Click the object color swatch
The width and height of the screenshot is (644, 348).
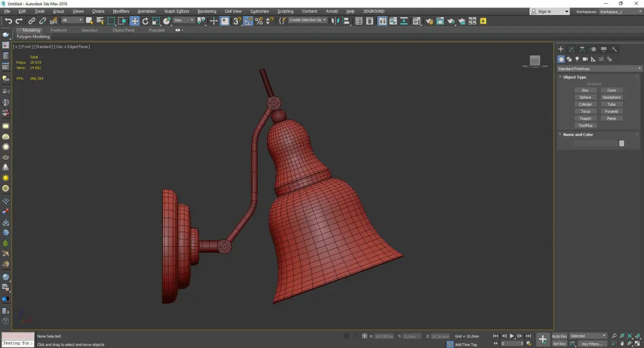click(621, 144)
